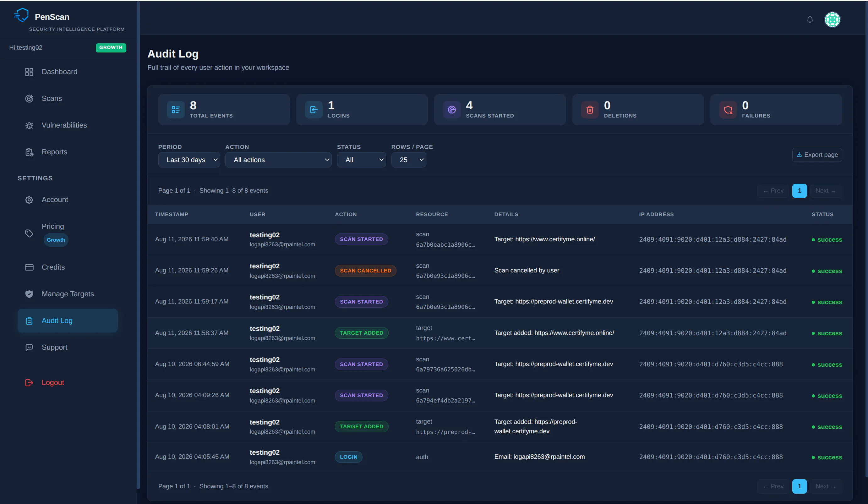Click resource 'https://preprod-…' target cell
The height and width of the screenshot is (504, 868).
[x=445, y=432]
